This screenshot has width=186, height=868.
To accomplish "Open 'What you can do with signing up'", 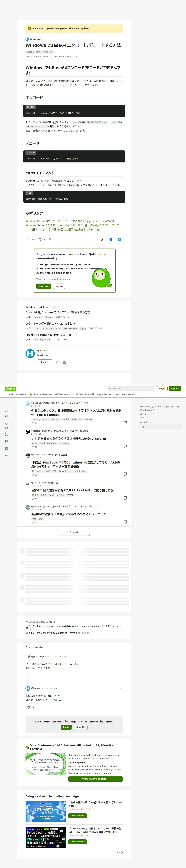I will pyautogui.click(x=53, y=279).
